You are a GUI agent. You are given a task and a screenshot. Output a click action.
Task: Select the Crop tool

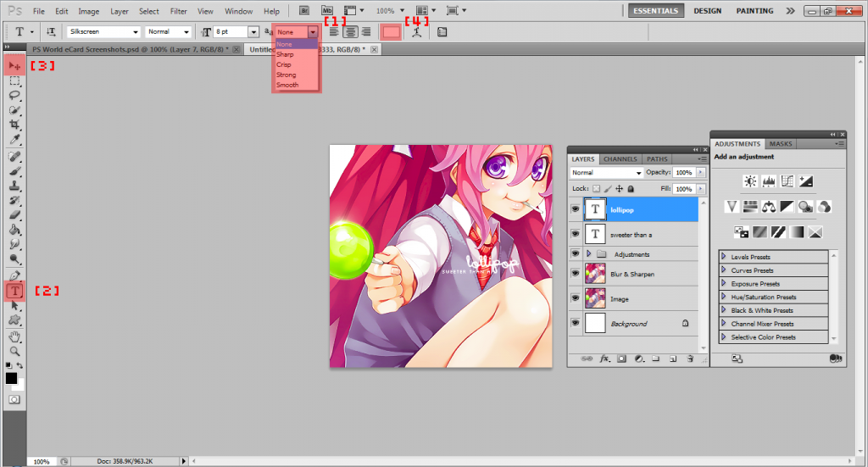point(14,124)
